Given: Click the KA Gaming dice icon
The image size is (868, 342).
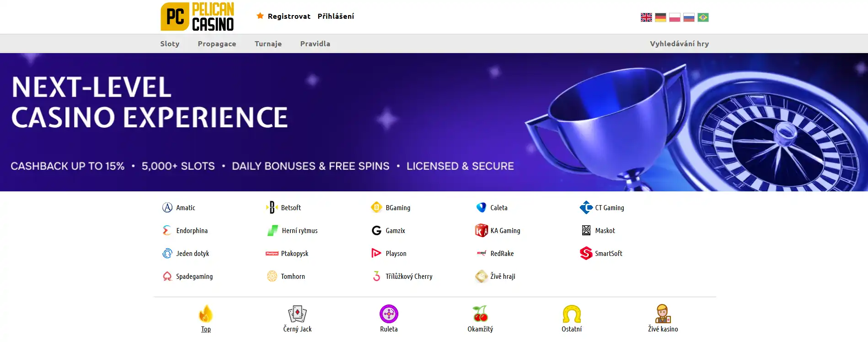Looking at the screenshot, I should (x=481, y=230).
